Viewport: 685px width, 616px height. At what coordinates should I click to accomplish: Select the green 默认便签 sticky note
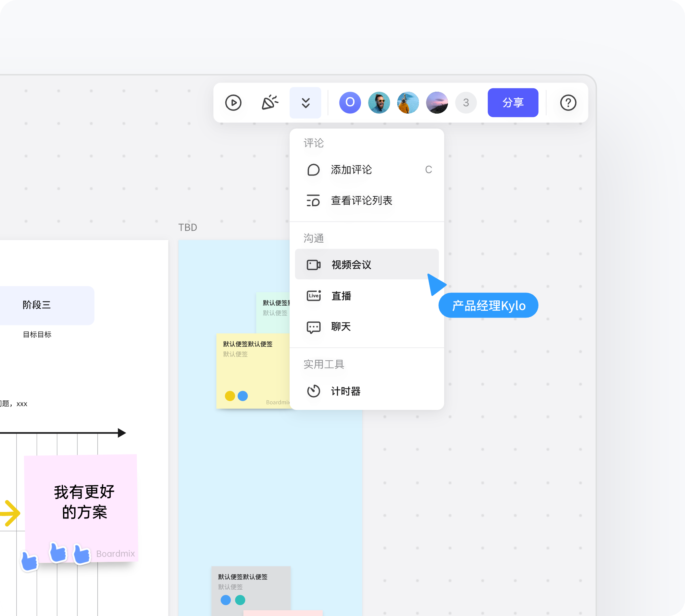[273, 313]
